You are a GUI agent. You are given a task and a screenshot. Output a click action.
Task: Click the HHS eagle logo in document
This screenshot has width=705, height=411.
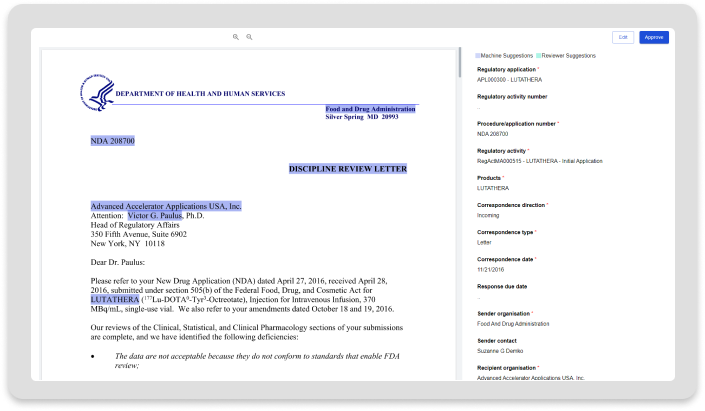coord(96,92)
